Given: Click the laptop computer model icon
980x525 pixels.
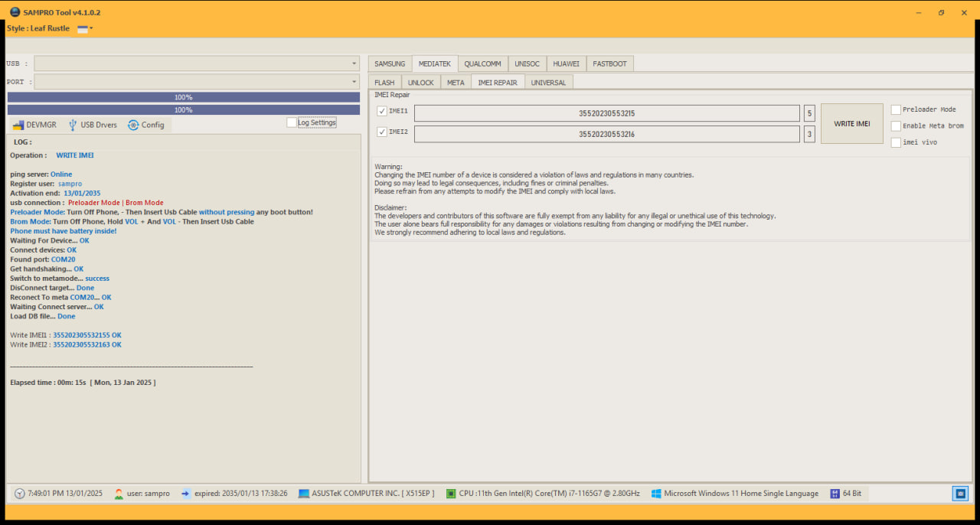Looking at the screenshot, I should pos(304,494).
